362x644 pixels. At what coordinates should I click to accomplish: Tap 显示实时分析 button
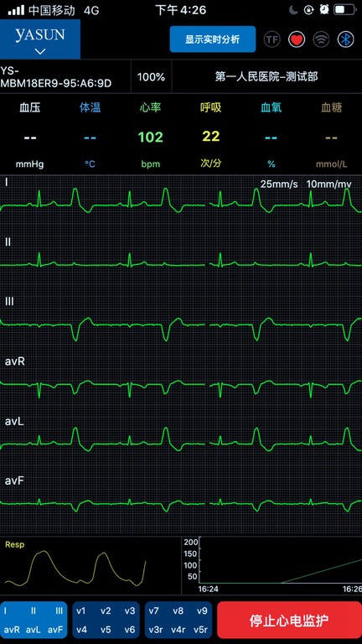[213, 39]
